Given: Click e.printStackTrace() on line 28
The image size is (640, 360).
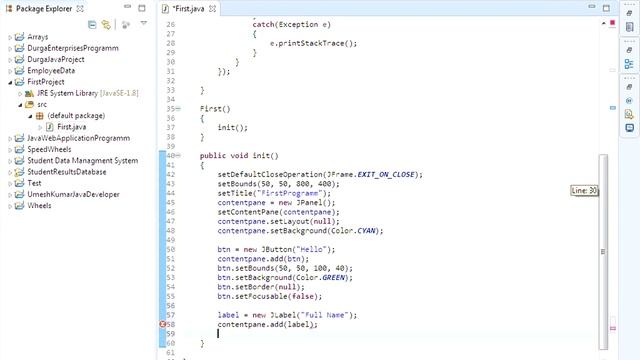Looking at the screenshot, I should click(x=313, y=43).
